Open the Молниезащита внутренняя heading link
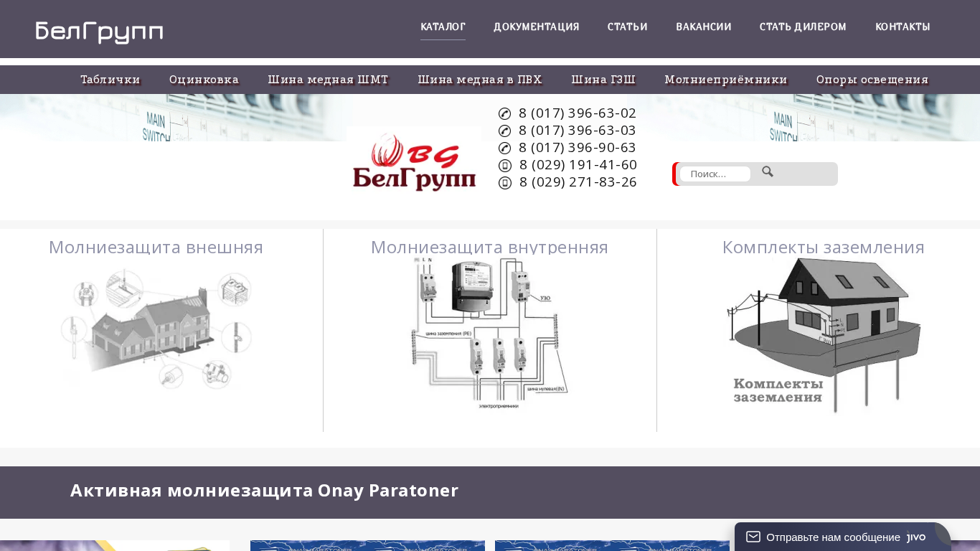This screenshot has height=551, width=980. coord(489,248)
